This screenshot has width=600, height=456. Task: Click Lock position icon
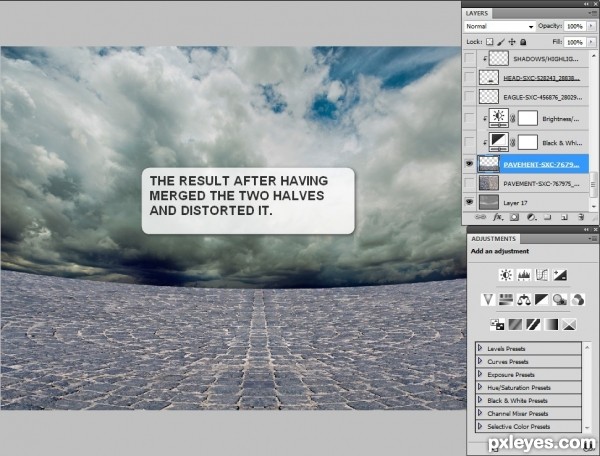pos(512,42)
